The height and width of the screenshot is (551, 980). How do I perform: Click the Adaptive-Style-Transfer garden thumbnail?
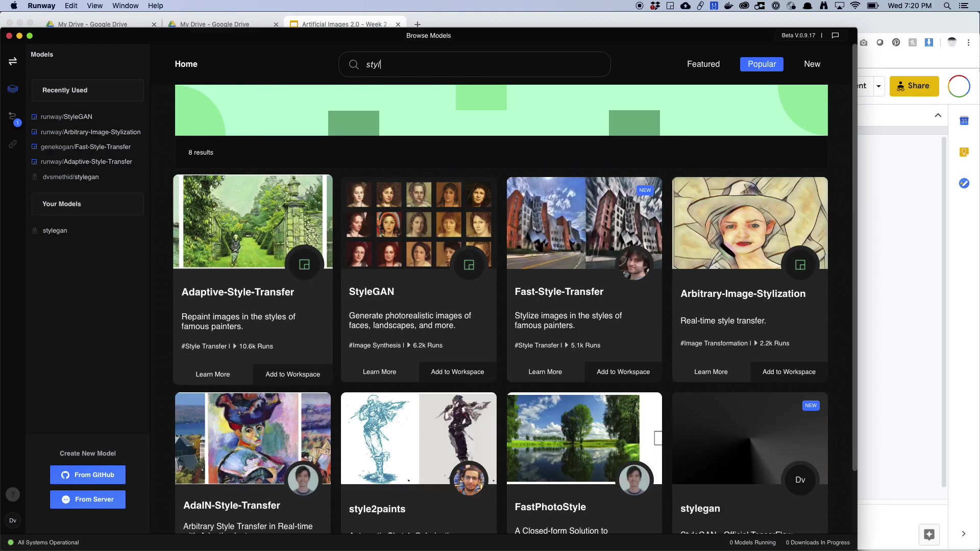coord(253,222)
